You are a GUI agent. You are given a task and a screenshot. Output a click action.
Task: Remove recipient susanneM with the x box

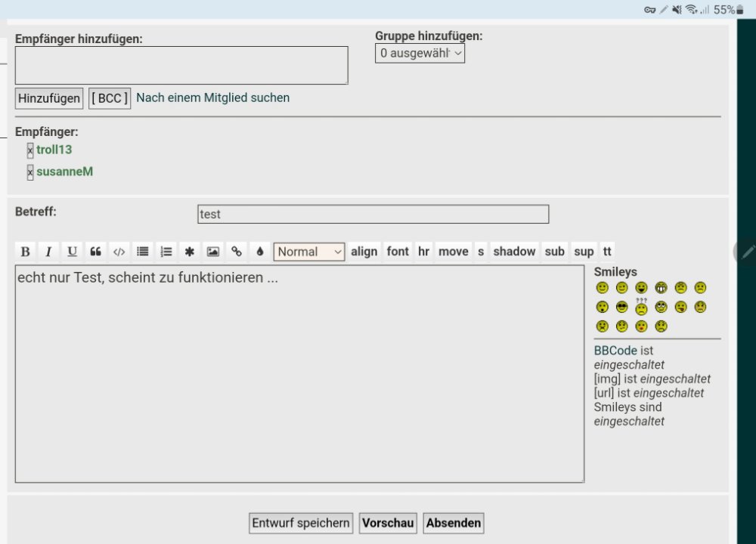(x=30, y=172)
